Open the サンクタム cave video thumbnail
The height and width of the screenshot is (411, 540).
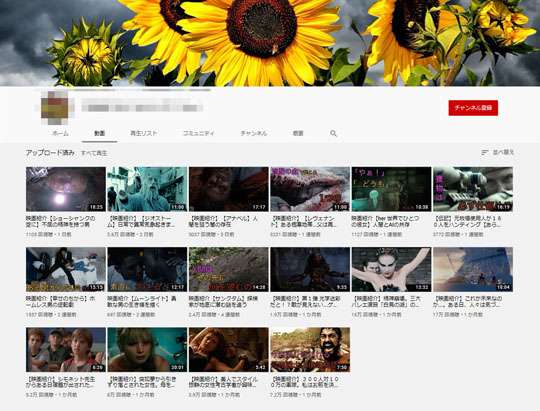[229, 269]
